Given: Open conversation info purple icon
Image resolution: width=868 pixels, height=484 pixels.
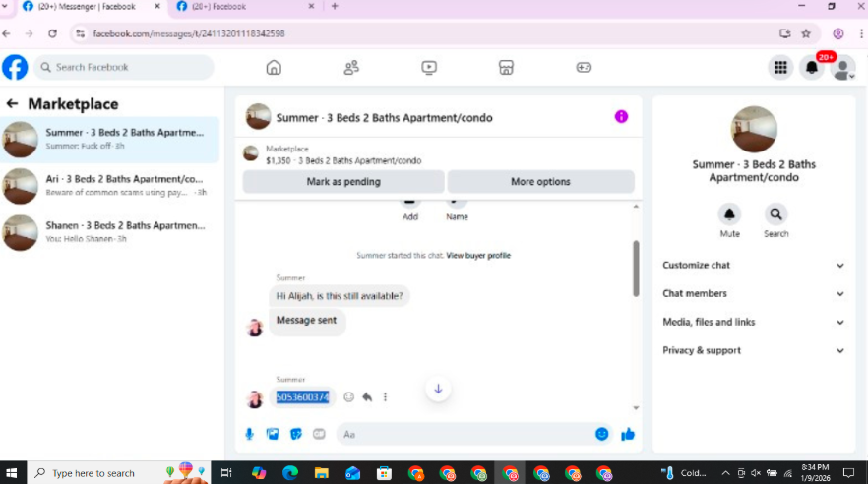Looking at the screenshot, I should pyautogui.click(x=621, y=117).
